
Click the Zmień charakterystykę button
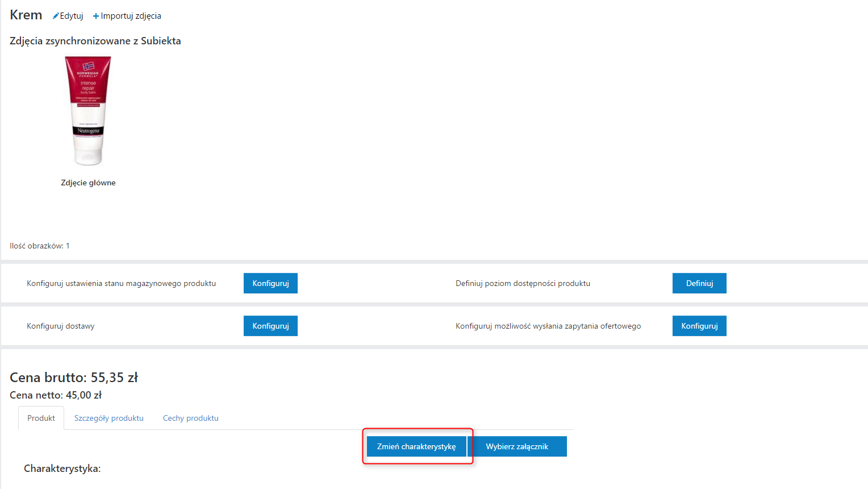416,446
